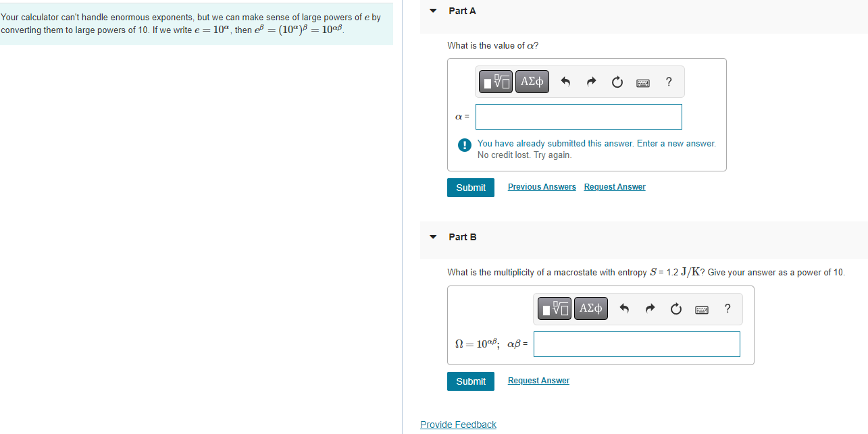Reset the Part B answer field
This screenshot has width=868, height=434.
point(675,309)
